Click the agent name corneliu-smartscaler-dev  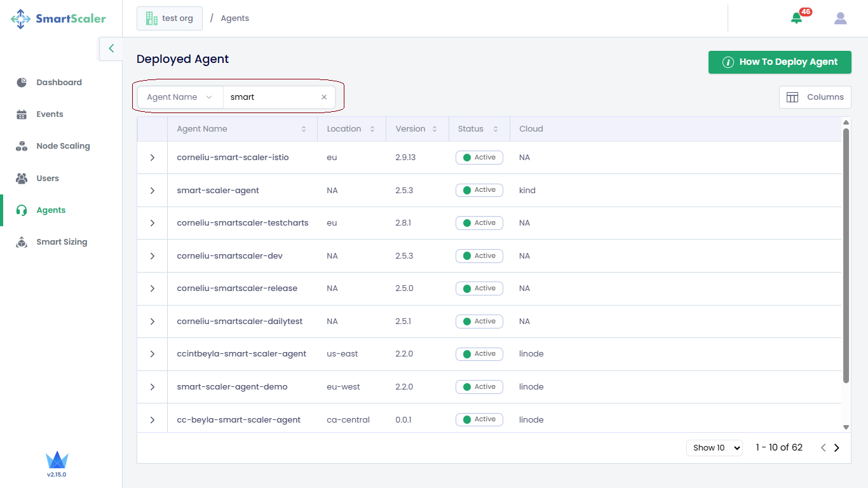229,256
